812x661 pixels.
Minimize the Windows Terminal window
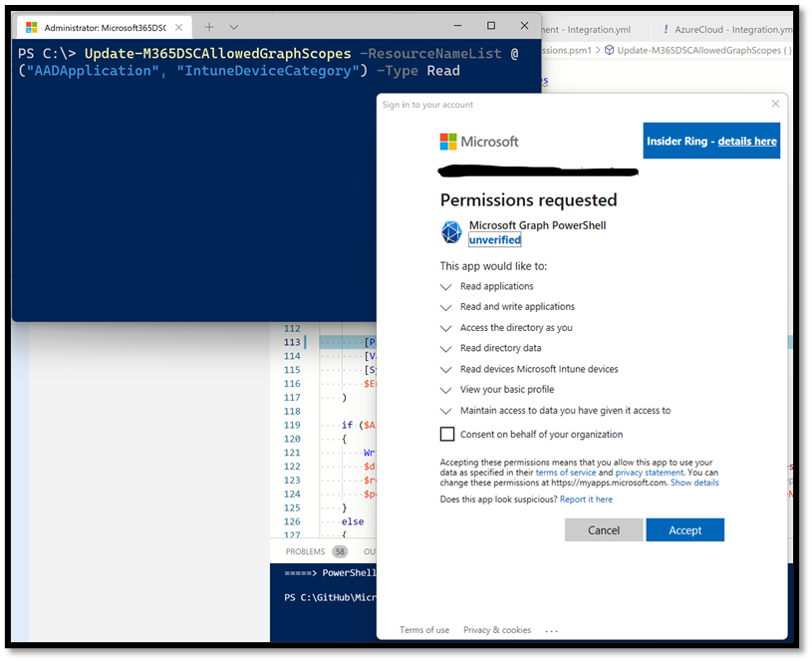pyautogui.click(x=457, y=25)
